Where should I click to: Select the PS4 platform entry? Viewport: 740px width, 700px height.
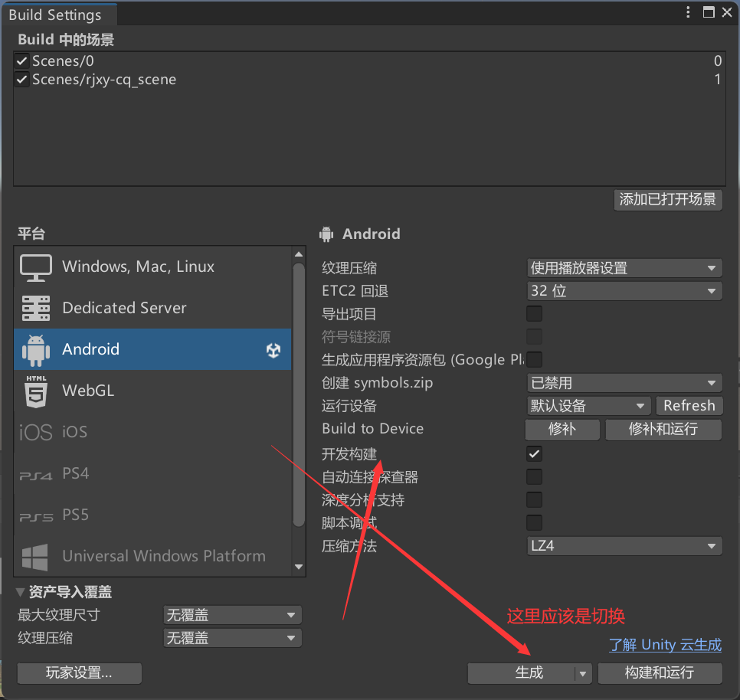152,473
